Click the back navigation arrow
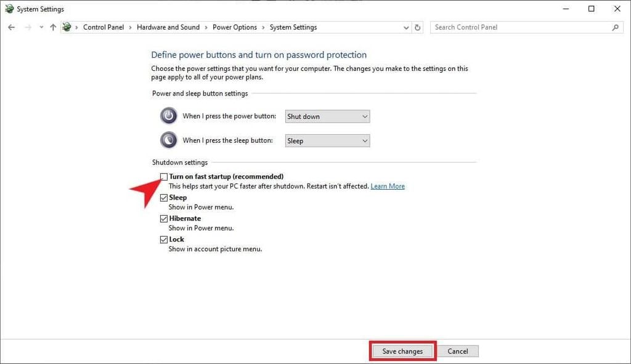 coord(11,27)
